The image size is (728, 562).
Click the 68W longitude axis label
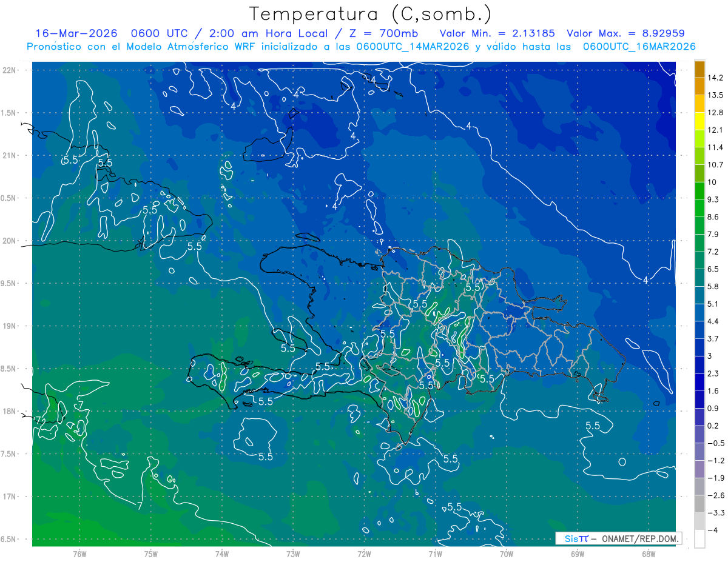(649, 554)
